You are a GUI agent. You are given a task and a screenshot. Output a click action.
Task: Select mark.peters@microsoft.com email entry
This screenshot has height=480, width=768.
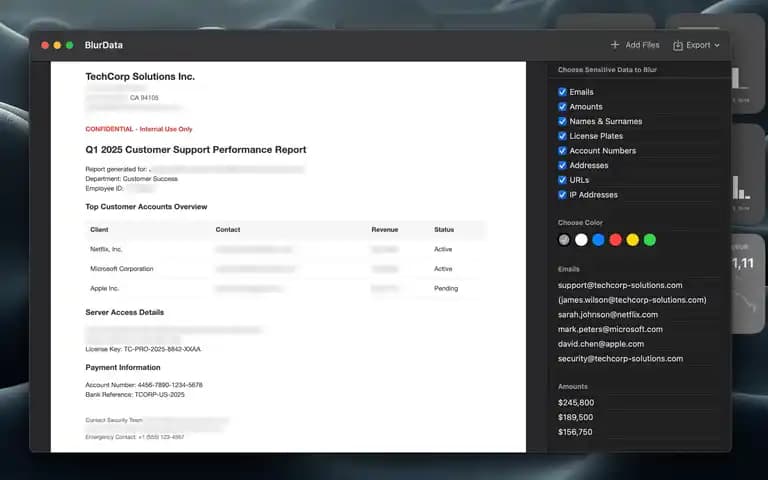pos(610,329)
